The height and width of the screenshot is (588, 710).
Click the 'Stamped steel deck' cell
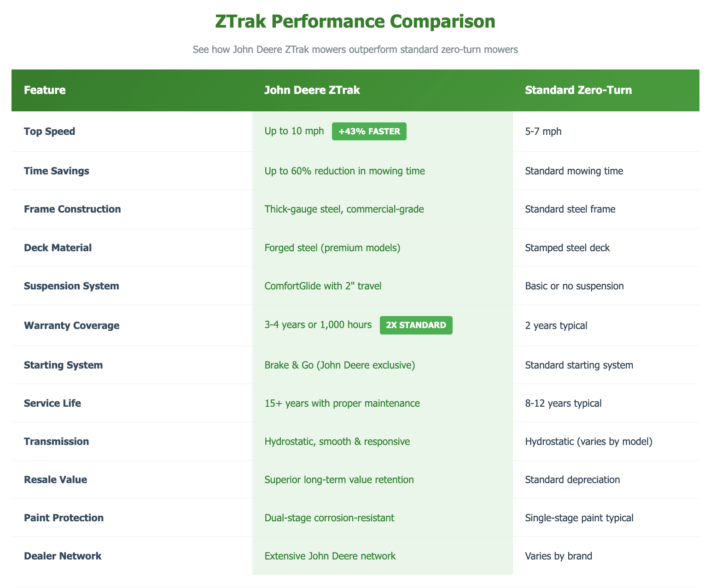tap(567, 248)
